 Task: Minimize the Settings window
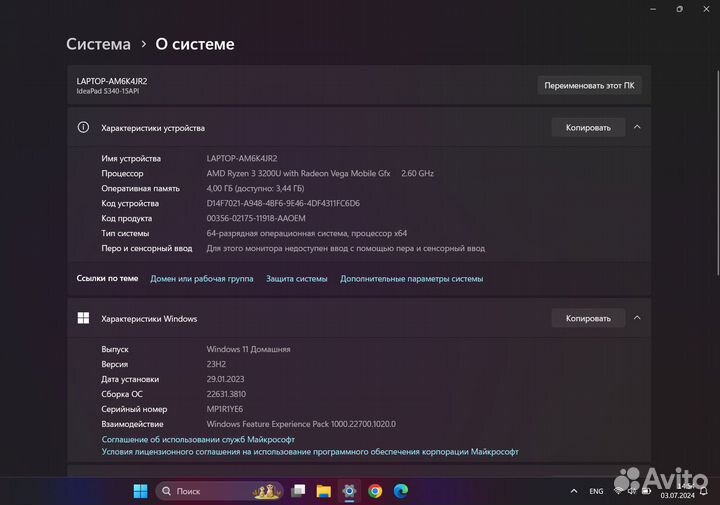tap(653, 9)
